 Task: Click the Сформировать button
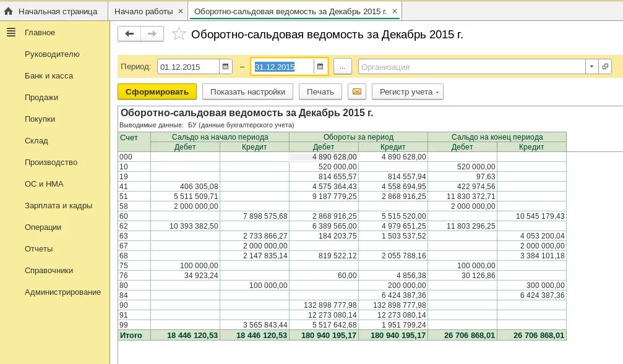click(157, 91)
